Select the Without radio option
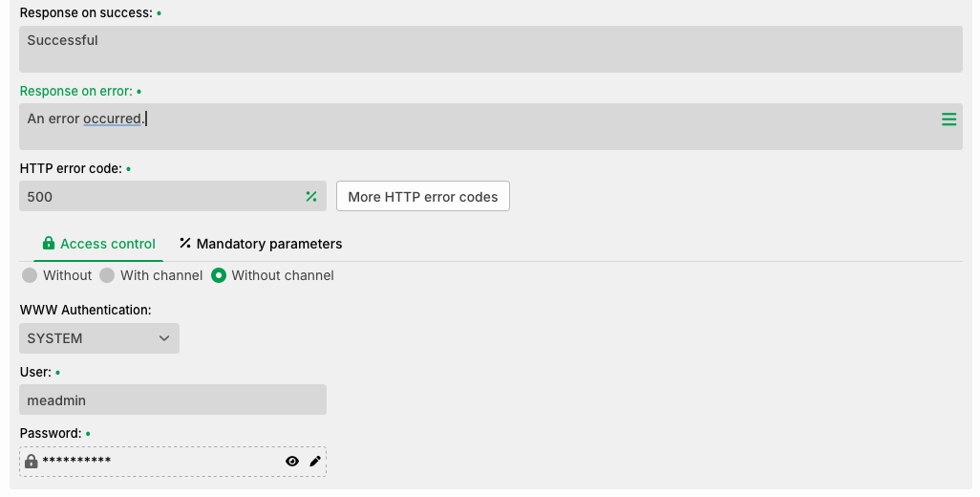The image size is (980, 497). [x=30, y=275]
